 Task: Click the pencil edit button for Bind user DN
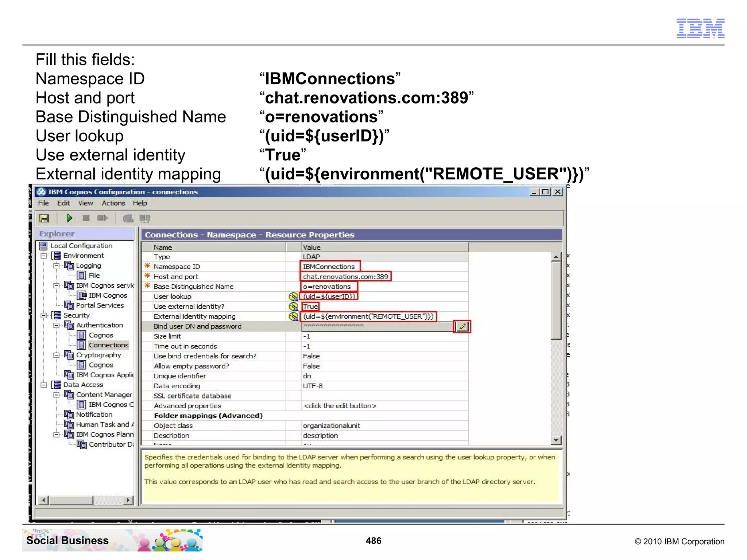(x=462, y=326)
